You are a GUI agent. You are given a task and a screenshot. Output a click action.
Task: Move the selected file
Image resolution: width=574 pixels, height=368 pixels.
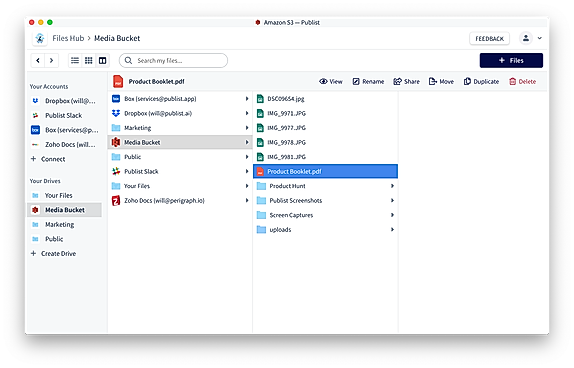[x=441, y=81]
